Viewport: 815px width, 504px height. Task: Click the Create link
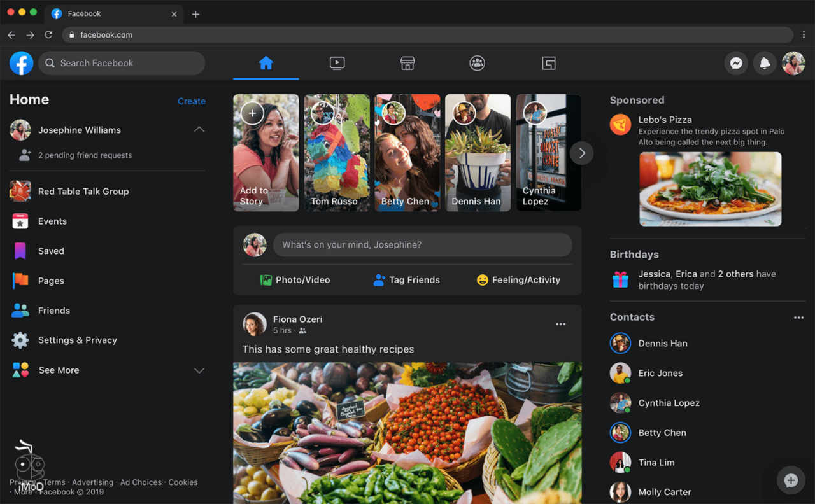[192, 101]
